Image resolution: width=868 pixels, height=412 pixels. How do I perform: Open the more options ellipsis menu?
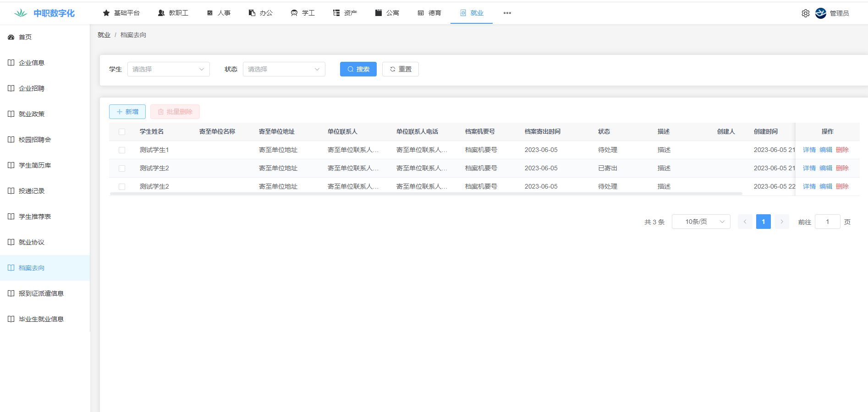(507, 13)
